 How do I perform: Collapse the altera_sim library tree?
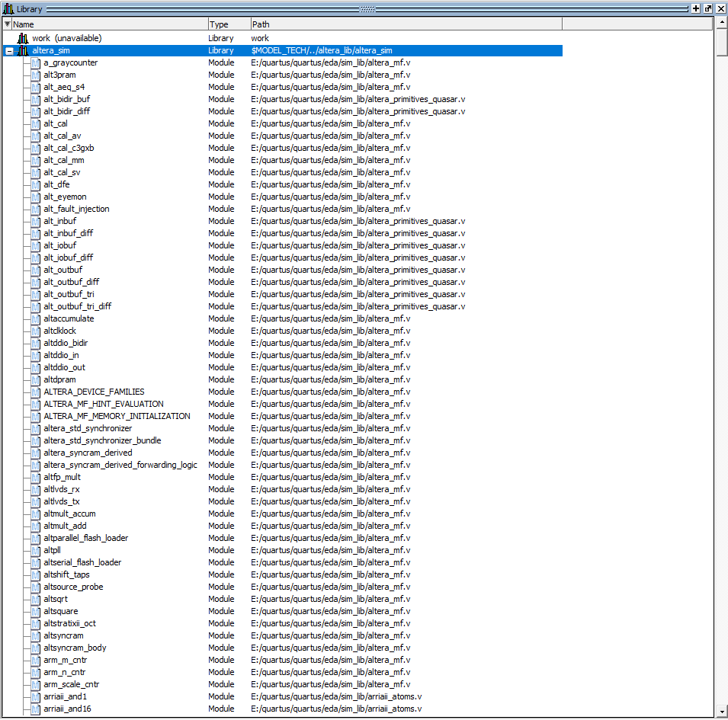coord(8,50)
